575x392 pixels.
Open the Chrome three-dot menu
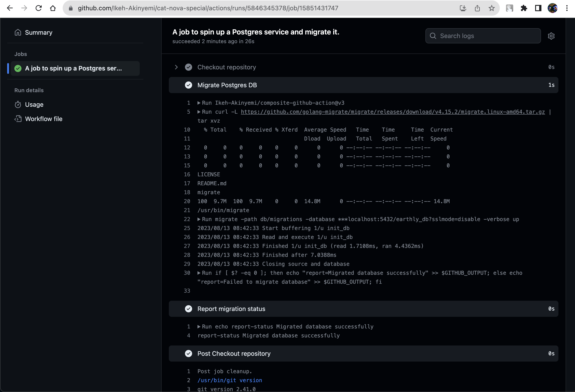(567, 8)
